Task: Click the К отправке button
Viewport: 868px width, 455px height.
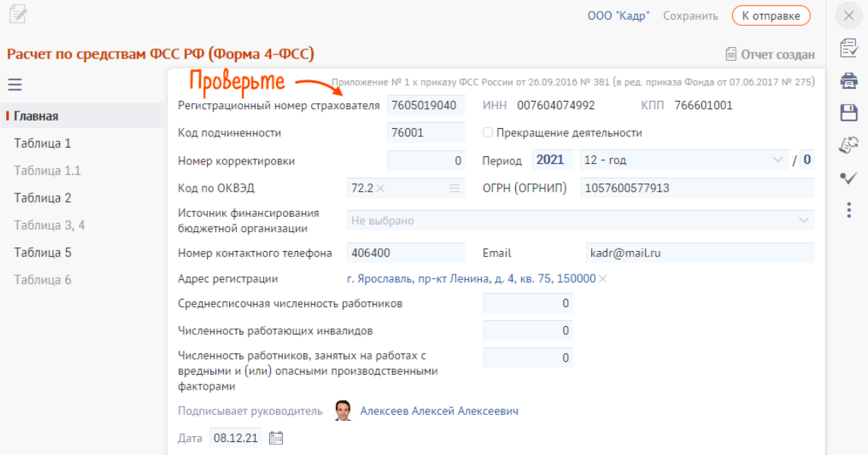Action: point(770,15)
